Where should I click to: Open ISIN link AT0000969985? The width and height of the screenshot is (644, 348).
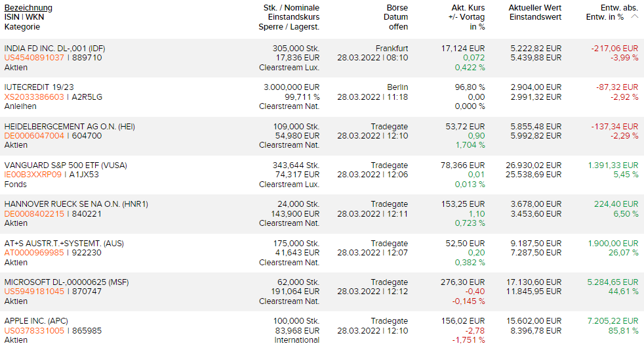(x=34, y=253)
